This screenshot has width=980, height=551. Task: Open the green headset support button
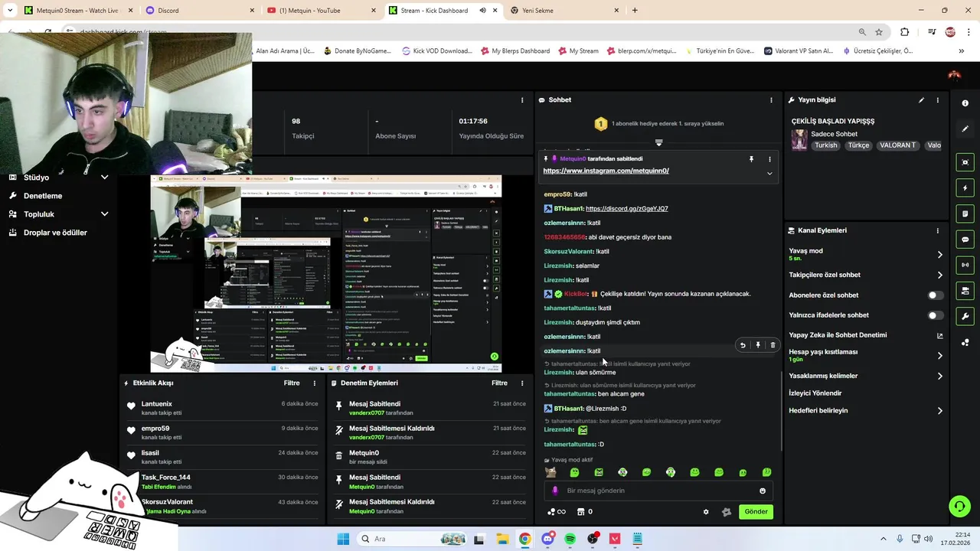pyautogui.click(x=959, y=506)
